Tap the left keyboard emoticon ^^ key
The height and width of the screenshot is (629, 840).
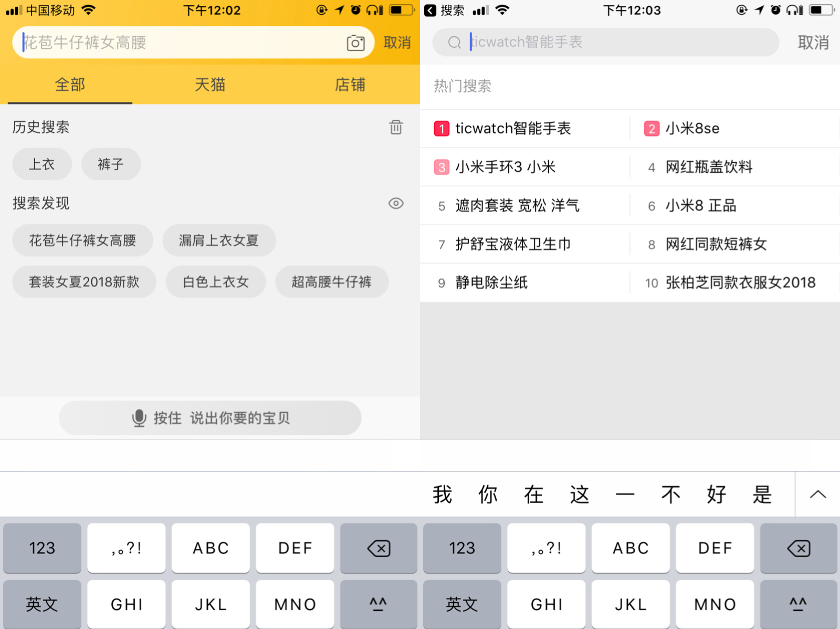378,604
